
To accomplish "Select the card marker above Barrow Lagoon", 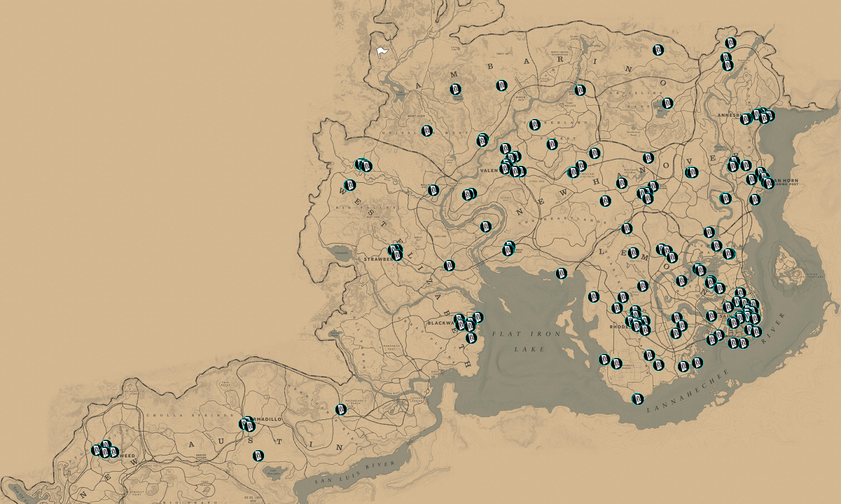I will 456,89.
